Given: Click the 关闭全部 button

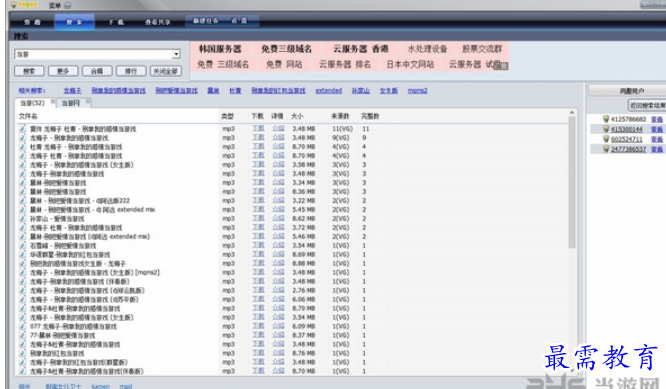Looking at the screenshot, I should [166, 71].
